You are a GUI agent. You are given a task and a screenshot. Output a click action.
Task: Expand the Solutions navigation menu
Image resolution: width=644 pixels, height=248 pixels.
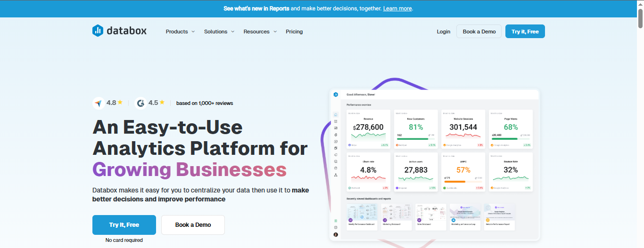pyautogui.click(x=219, y=32)
